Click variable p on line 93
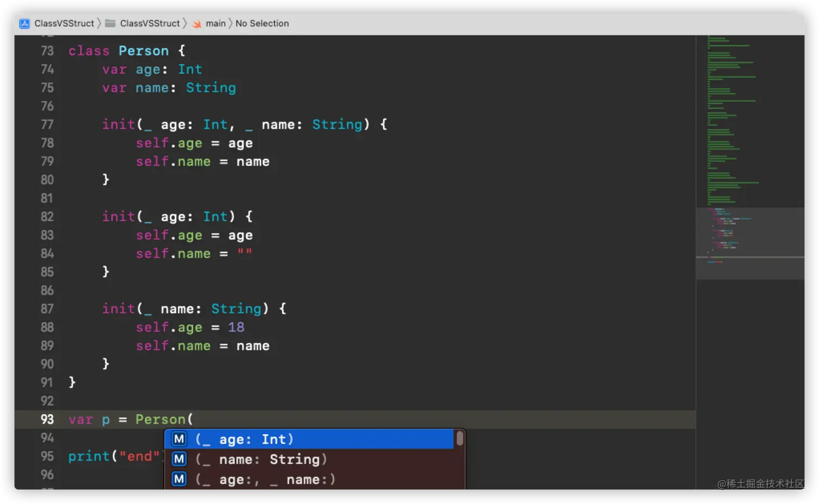Viewport: 819px width, 504px height. 106,421
